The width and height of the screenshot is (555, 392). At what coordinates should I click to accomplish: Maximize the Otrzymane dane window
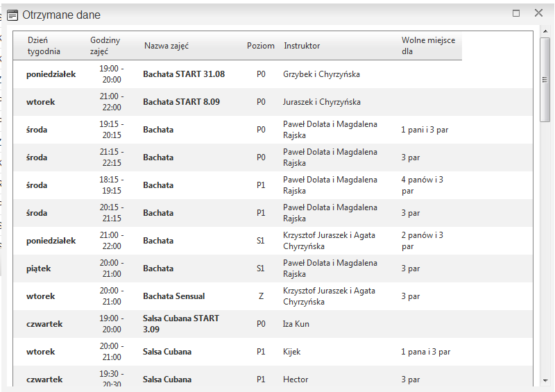[516, 13]
